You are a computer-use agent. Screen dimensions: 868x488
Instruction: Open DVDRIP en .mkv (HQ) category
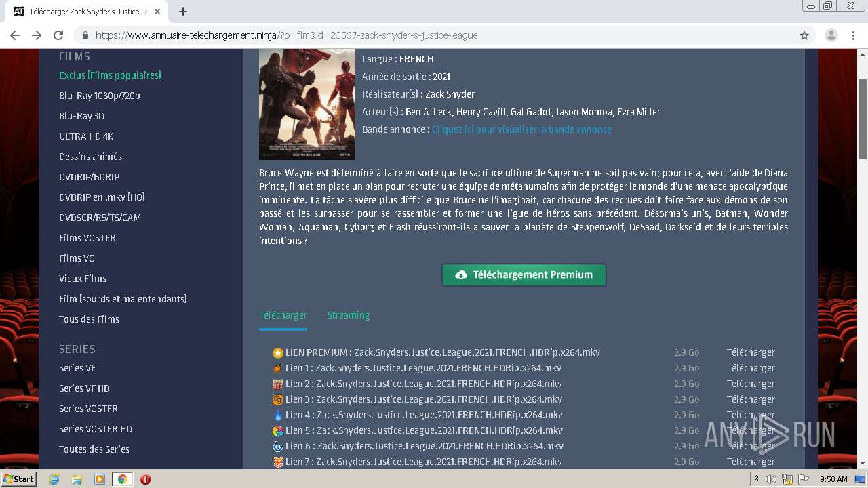coord(102,197)
